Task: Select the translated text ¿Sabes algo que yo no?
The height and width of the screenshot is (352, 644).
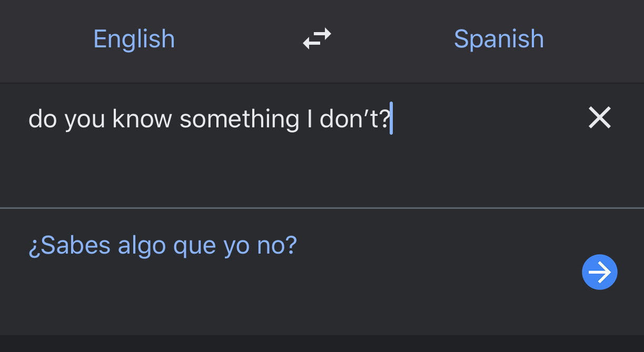Action: point(163,246)
